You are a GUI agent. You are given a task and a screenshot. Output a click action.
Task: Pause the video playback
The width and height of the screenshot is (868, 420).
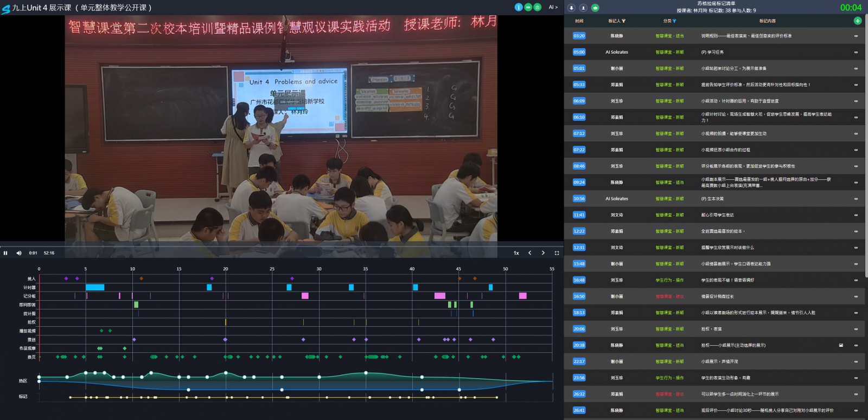pyautogui.click(x=6, y=253)
